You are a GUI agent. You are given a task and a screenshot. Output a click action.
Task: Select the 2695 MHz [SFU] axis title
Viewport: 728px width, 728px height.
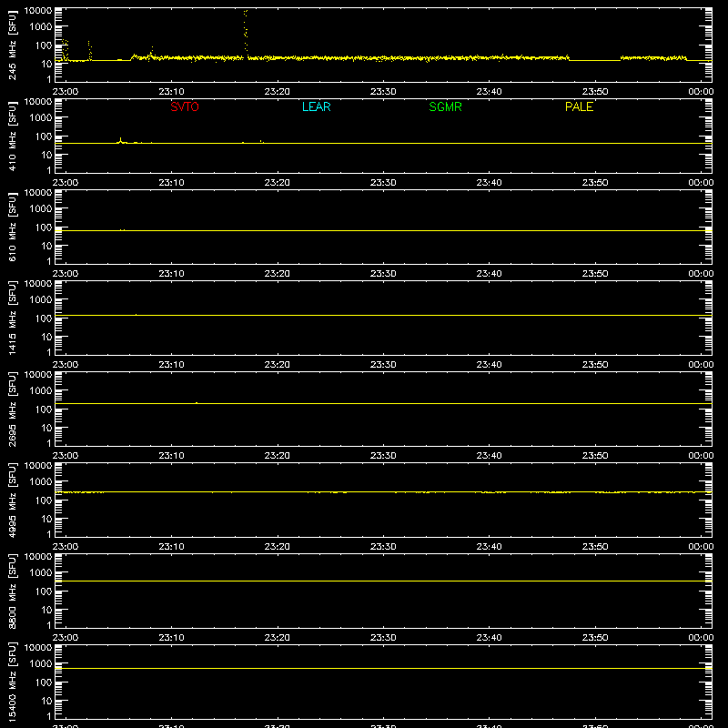pyautogui.click(x=12, y=409)
